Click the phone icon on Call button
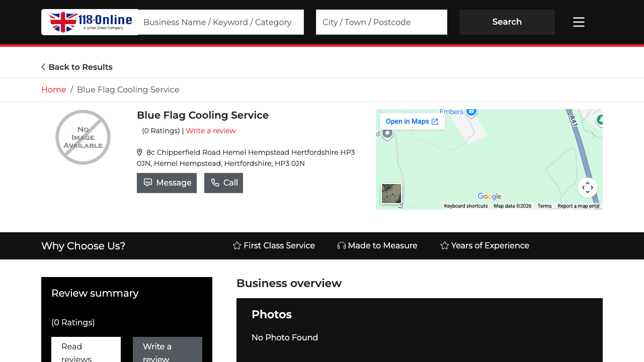Screen dimensions: 644x362 [215, 183]
